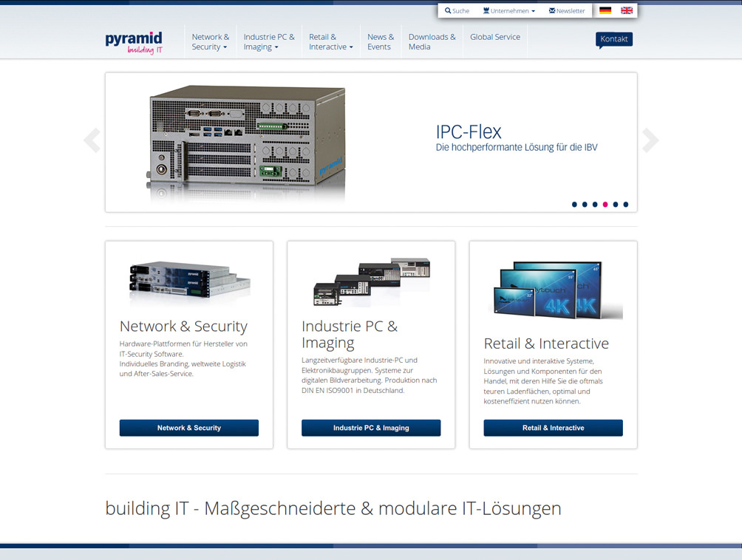This screenshot has width=742, height=560.
Task: Click the Network & Security button
Action: (x=188, y=428)
